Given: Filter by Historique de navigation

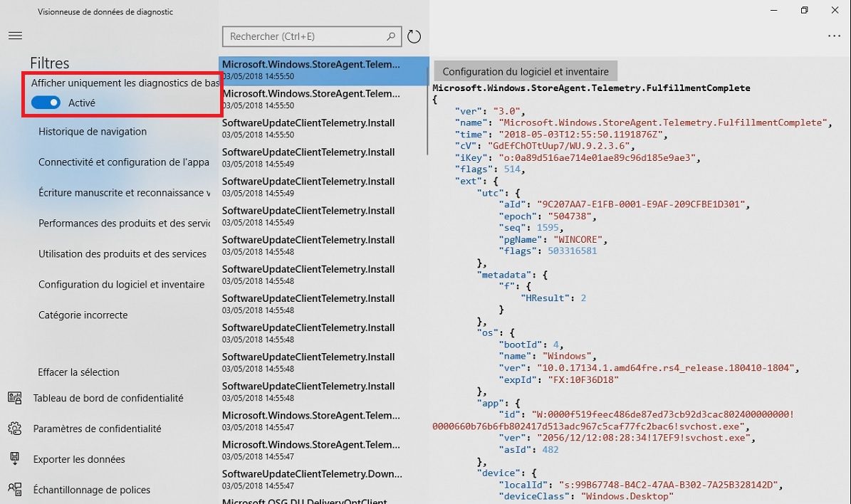Looking at the screenshot, I should point(93,131).
